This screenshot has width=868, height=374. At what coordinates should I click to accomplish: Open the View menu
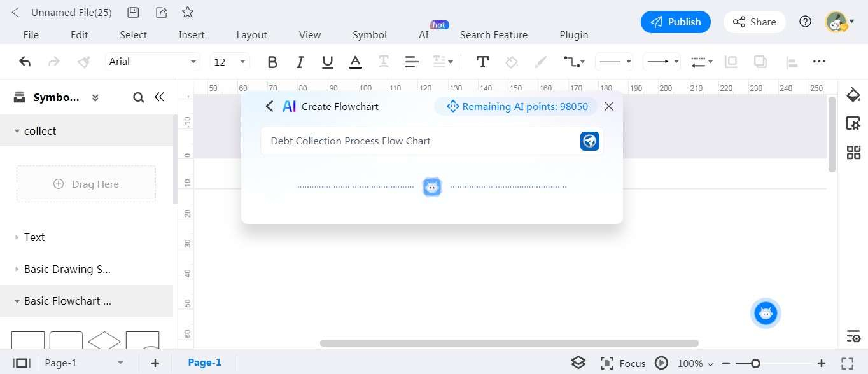click(x=310, y=34)
